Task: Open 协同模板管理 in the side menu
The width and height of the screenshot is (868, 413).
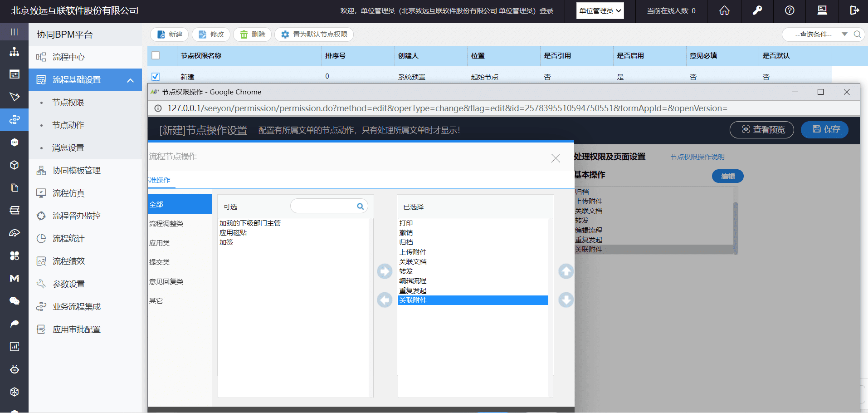Action: click(x=85, y=171)
